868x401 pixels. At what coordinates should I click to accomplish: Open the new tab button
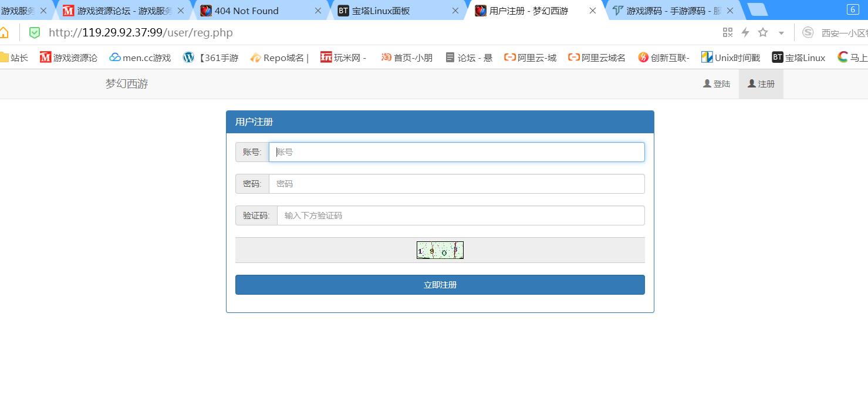coord(758,9)
